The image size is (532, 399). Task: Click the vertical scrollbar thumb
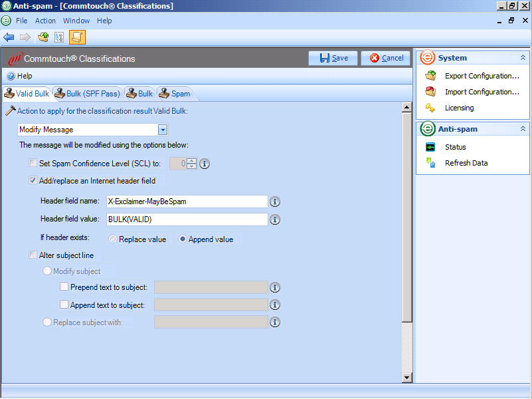pos(406,217)
